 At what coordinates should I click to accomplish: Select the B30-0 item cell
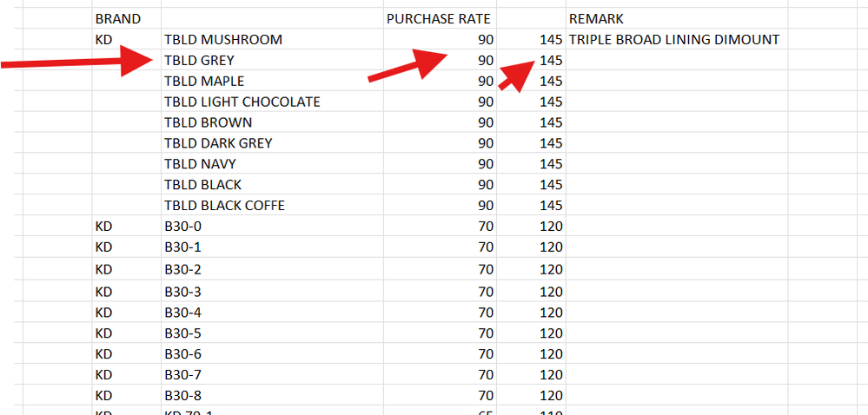[272, 227]
